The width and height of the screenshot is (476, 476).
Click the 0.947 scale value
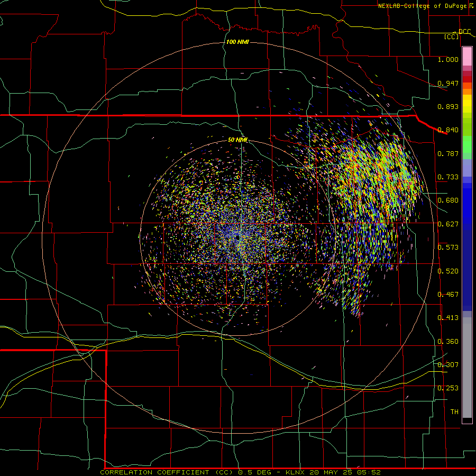coord(448,83)
